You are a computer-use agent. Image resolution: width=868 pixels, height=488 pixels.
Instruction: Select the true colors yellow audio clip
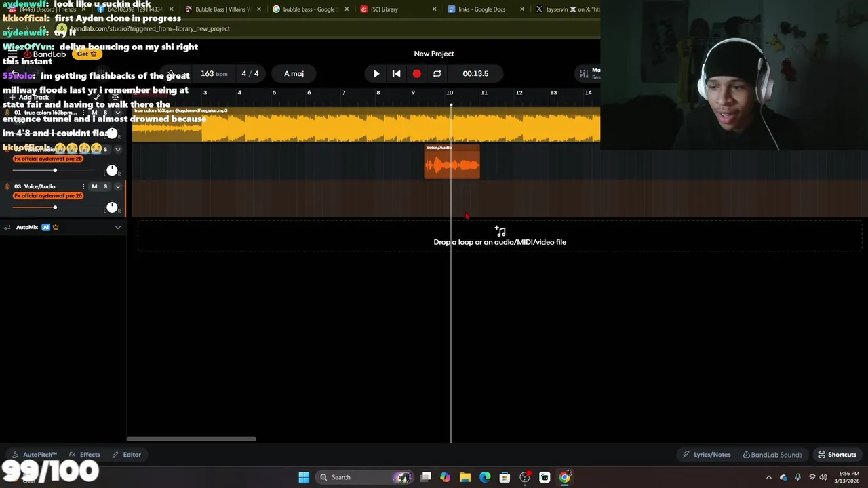366,125
